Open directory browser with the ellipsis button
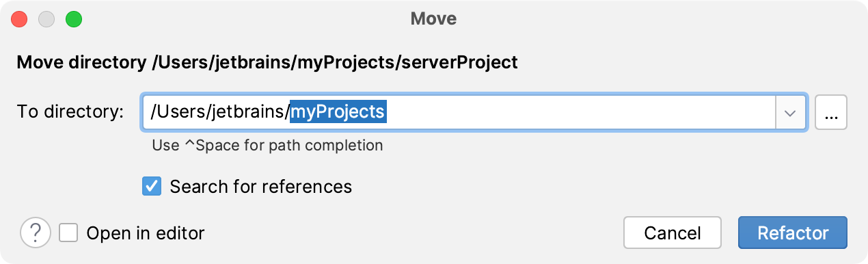The width and height of the screenshot is (868, 264). tap(831, 112)
